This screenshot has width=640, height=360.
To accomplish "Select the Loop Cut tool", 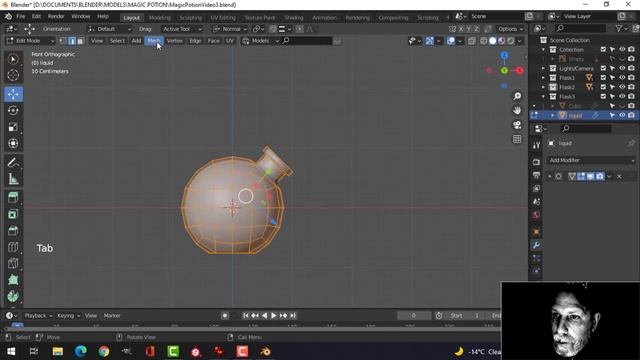I will point(13,247).
